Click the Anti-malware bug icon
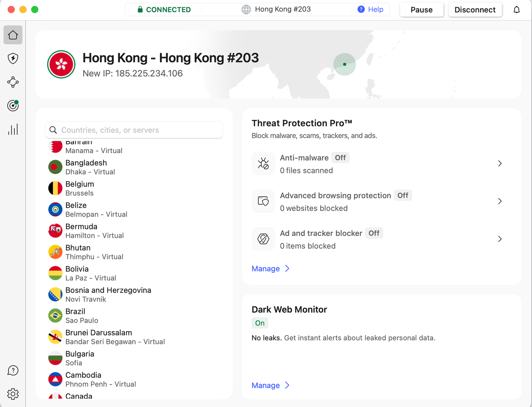The height and width of the screenshot is (407, 532). coord(263,163)
